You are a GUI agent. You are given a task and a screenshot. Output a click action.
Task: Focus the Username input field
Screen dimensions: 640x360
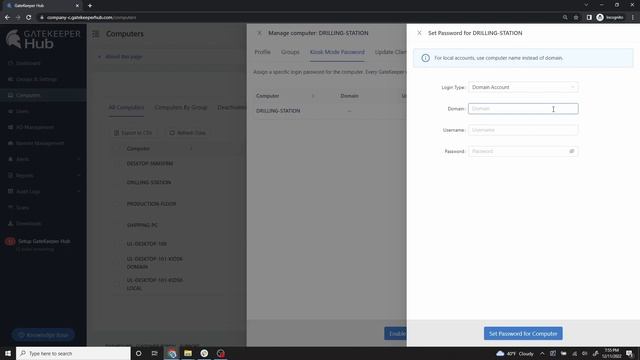tap(523, 130)
